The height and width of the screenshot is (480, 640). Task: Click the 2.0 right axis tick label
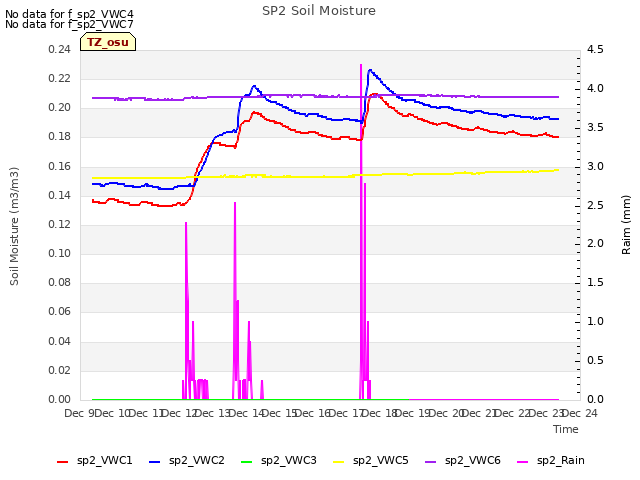[x=595, y=244]
